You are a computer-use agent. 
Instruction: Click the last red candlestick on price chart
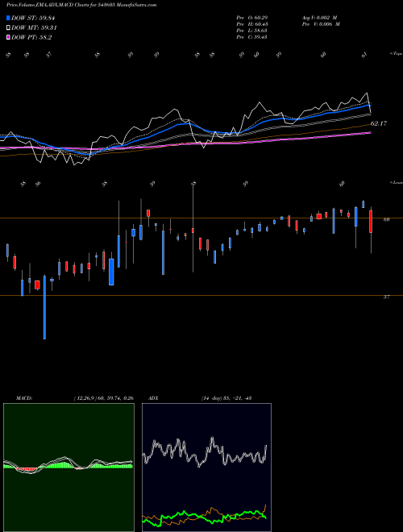tap(371, 222)
